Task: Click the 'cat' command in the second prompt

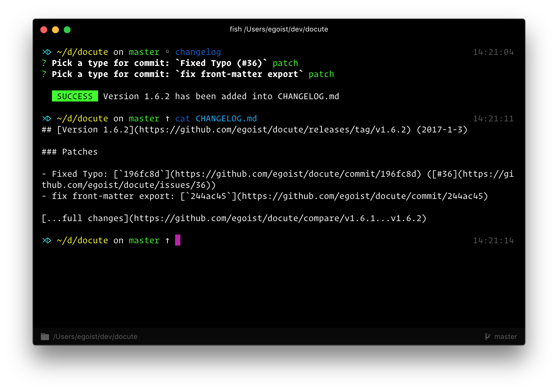Action: tap(182, 118)
